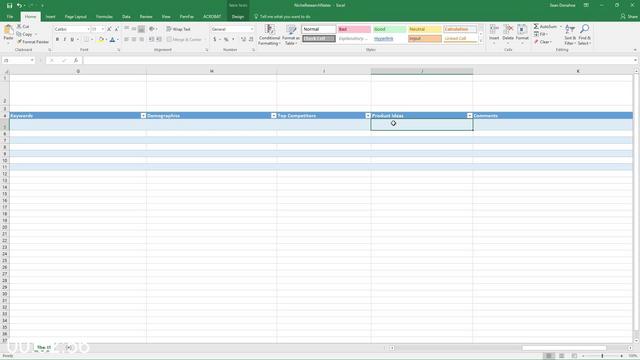Switch to Page Break Preview in status bar
The width and height of the screenshot is (640, 360).
tap(574, 356)
